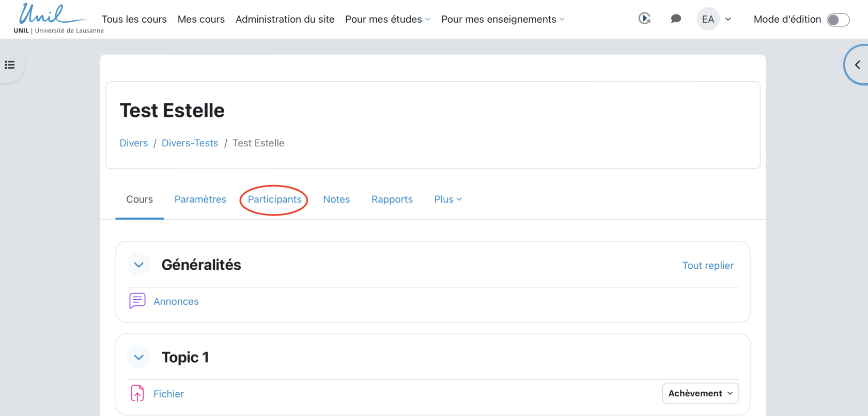Click the Annonces forum icon
The image size is (868, 416).
click(137, 301)
